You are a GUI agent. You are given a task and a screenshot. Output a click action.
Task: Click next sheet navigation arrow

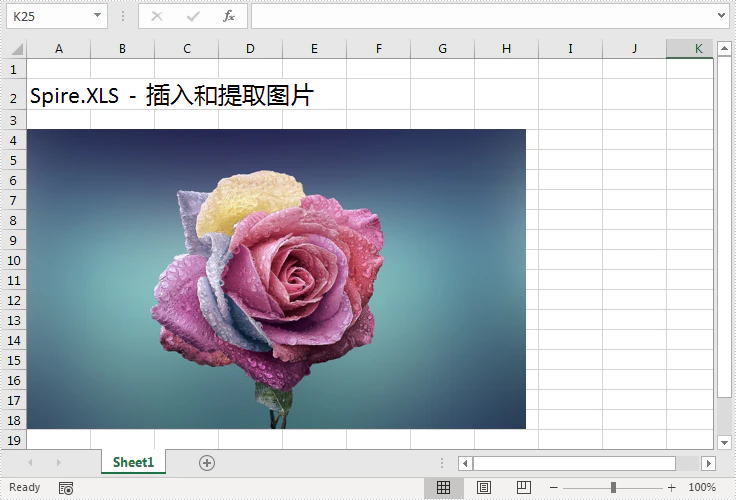[x=59, y=462]
